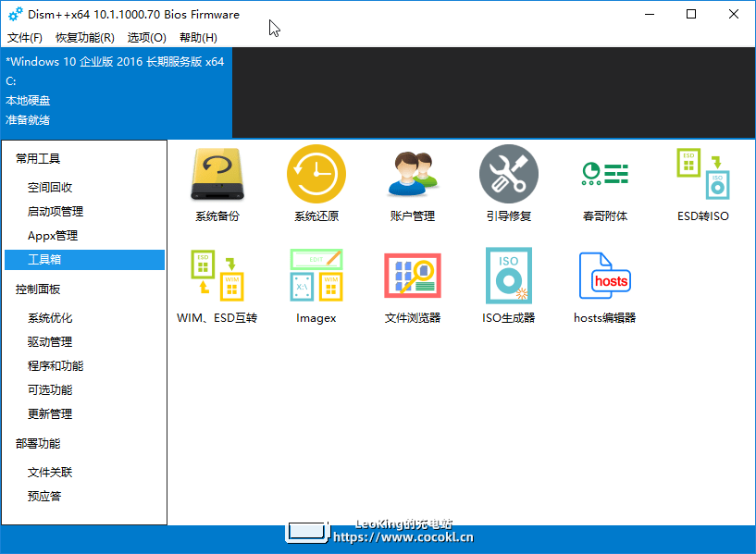Click the 部署功能 section header
This screenshot has width=756, height=554.
click(38, 444)
